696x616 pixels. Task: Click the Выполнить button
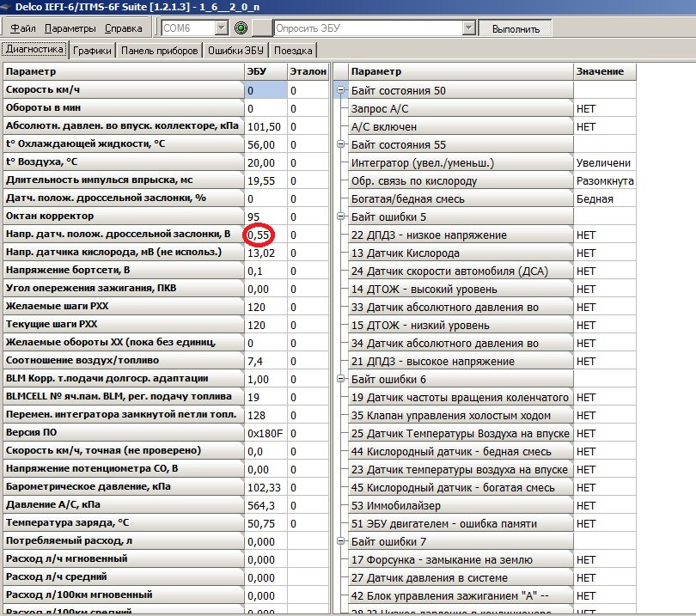click(x=516, y=29)
